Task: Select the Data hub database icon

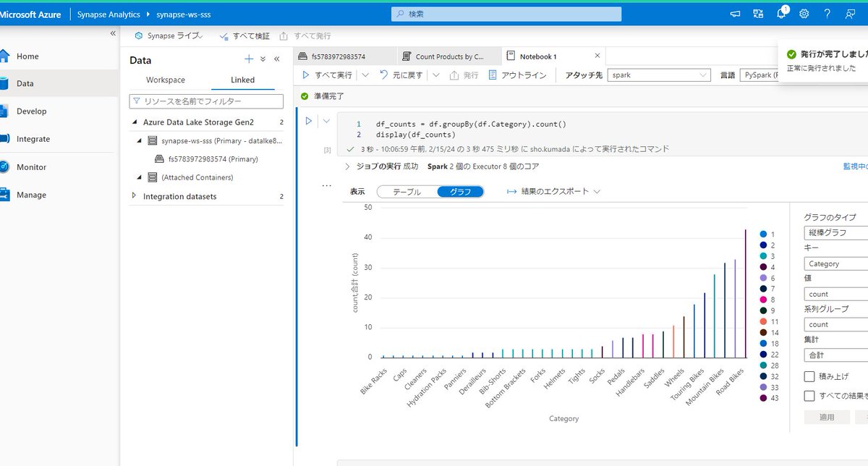Action: pyautogui.click(x=4, y=83)
